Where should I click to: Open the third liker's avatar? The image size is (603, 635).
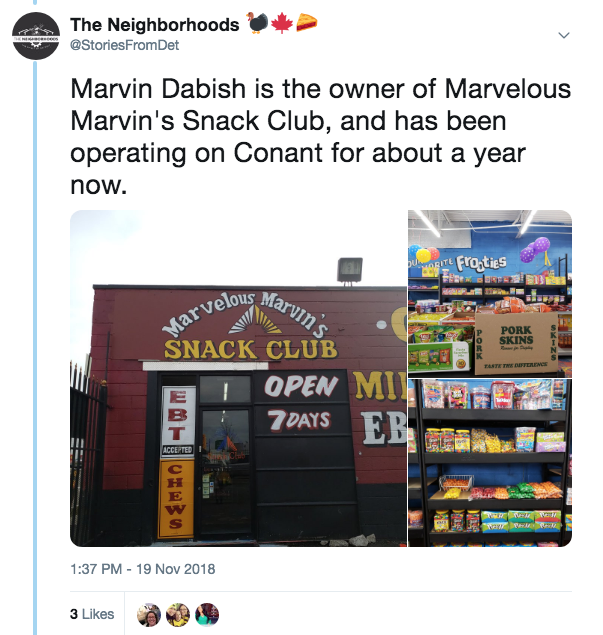pyautogui.click(x=207, y=614)
